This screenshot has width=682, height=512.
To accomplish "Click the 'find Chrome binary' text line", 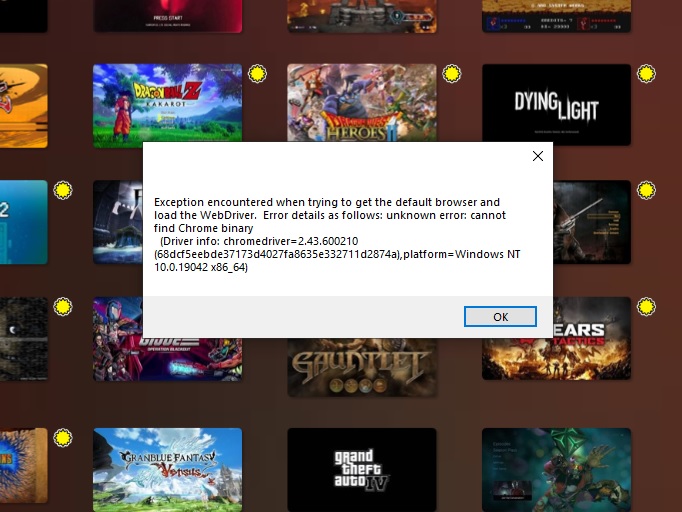I will (204, 228).
